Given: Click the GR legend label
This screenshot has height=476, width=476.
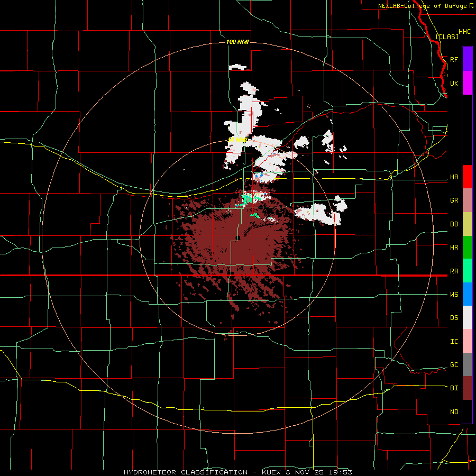Looking at the screenshot, I should point(454,200).
